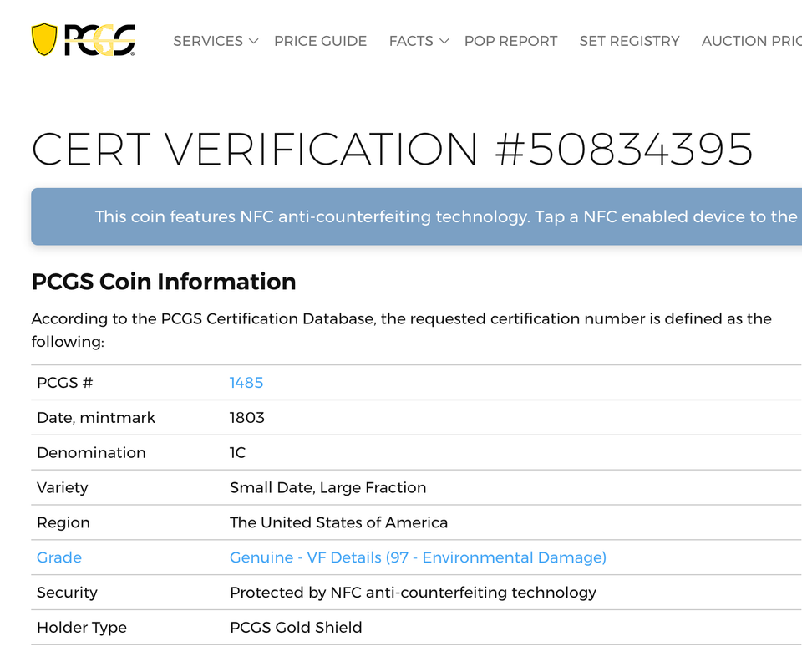Screen dimensions: 802x672
Task: Open the Pop Report page
Action: point(510,41)
